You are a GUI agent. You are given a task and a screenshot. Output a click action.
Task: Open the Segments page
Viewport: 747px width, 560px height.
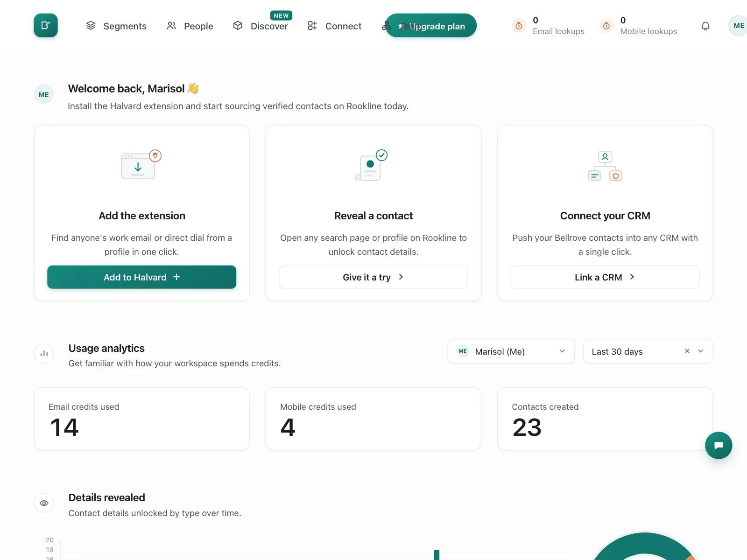[x=116, y=26]
